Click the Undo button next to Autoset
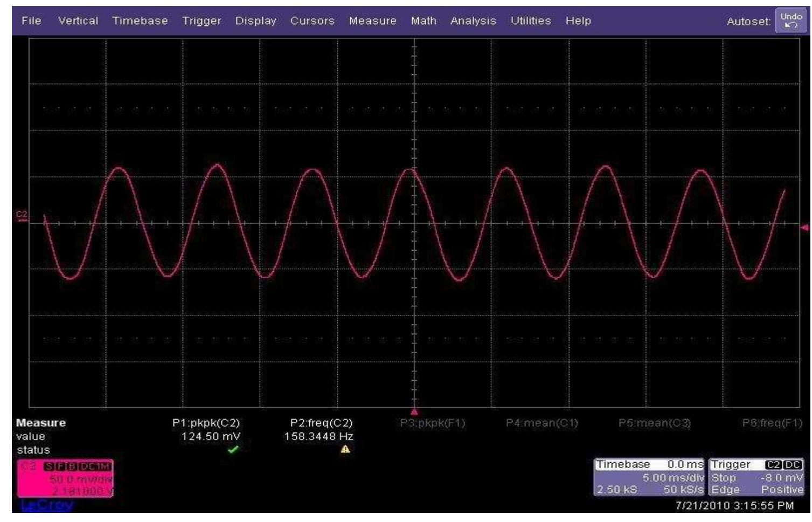The image size is (812, 522). point(790,21)
